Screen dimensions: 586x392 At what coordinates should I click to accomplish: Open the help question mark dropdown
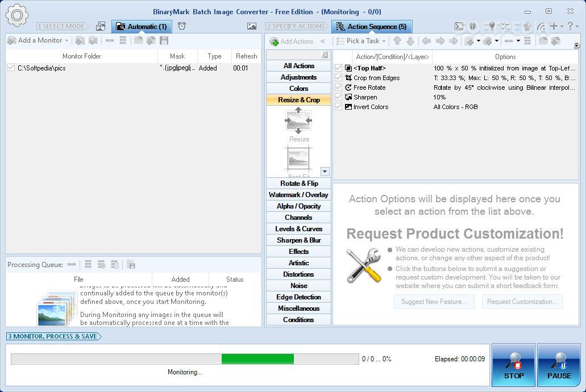point(577,26)
